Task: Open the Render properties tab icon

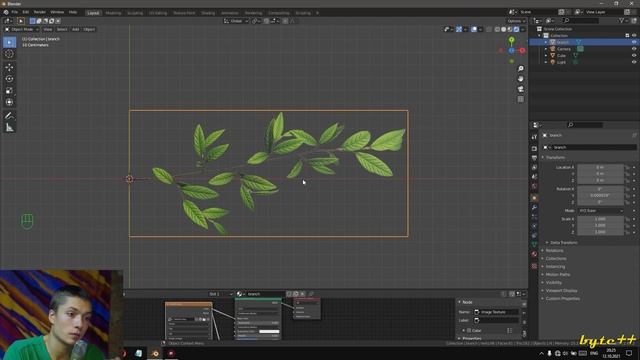Action: pyautogui.click(x=534, y=149)
